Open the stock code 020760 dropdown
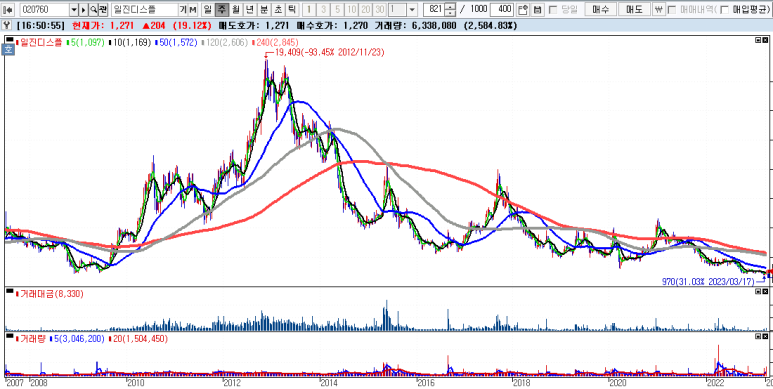 point(74,9)
